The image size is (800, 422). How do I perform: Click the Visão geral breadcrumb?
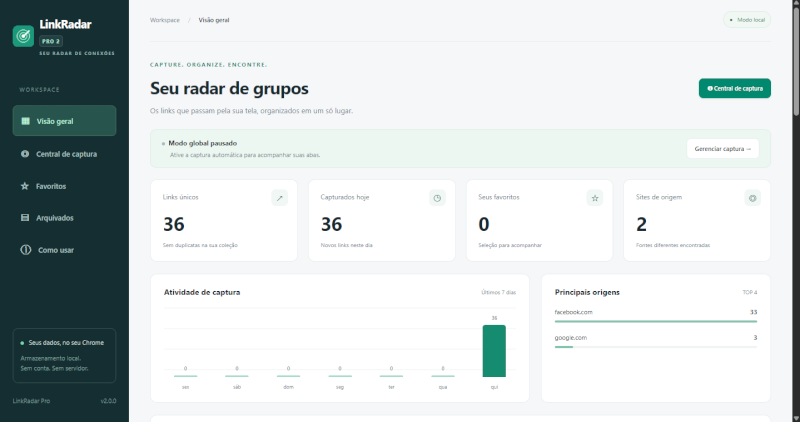(214, 20)
